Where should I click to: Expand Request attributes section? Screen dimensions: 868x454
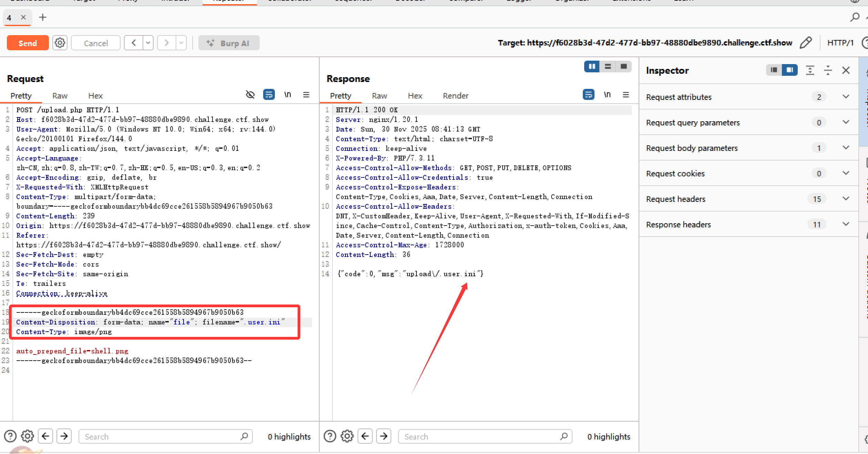[846, 97]
